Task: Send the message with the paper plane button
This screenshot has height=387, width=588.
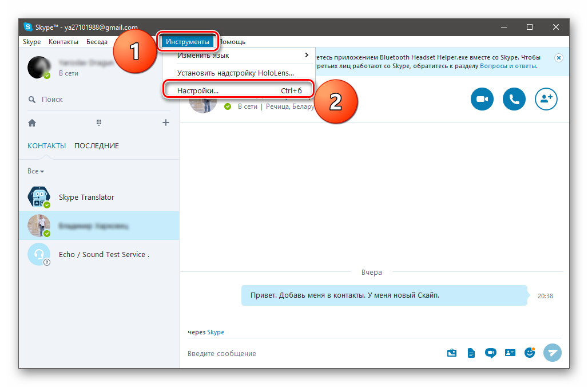Action: [553, 353]
